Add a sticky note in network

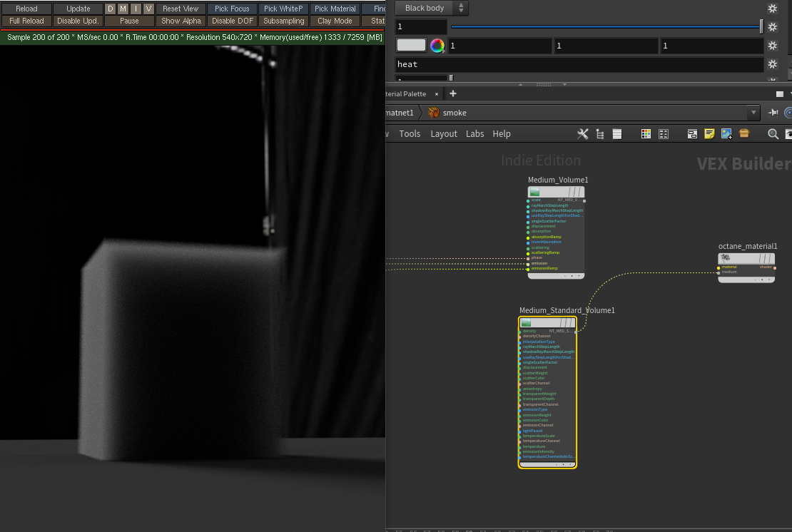(709, 134)
